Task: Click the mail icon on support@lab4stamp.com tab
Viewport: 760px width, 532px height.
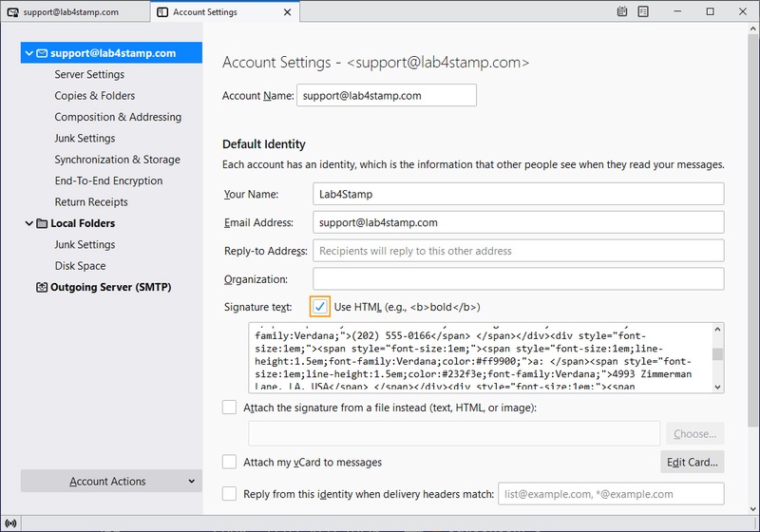Action: tap(13, 12)
